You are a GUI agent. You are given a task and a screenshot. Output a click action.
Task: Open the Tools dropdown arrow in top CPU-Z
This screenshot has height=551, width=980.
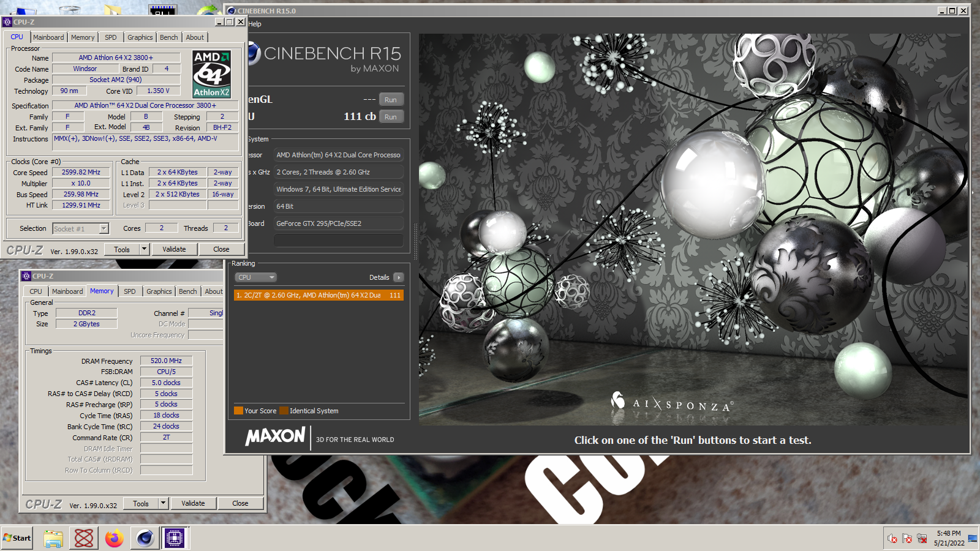[x=145, y=249]
